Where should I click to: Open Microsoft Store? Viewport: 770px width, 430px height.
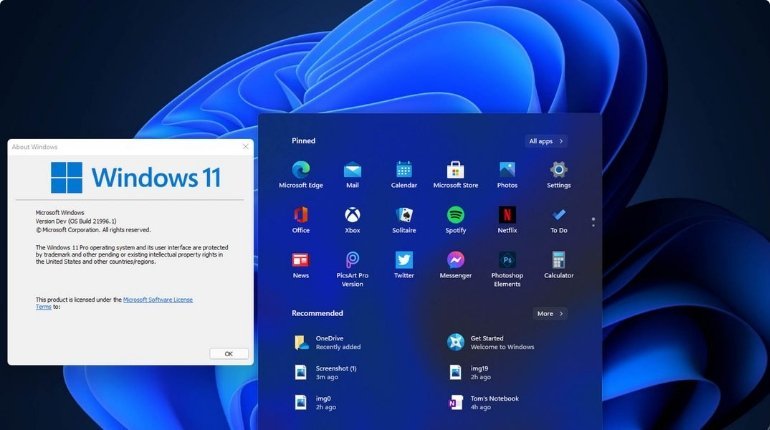[x=455, y=174]
